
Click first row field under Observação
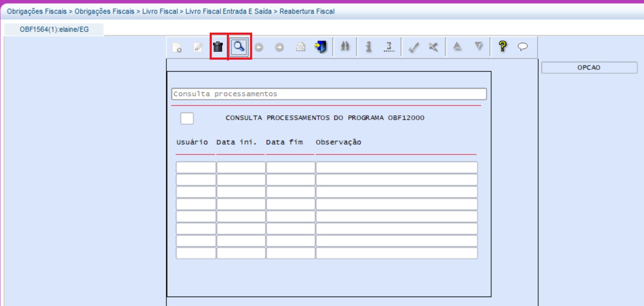click(397, 167)
